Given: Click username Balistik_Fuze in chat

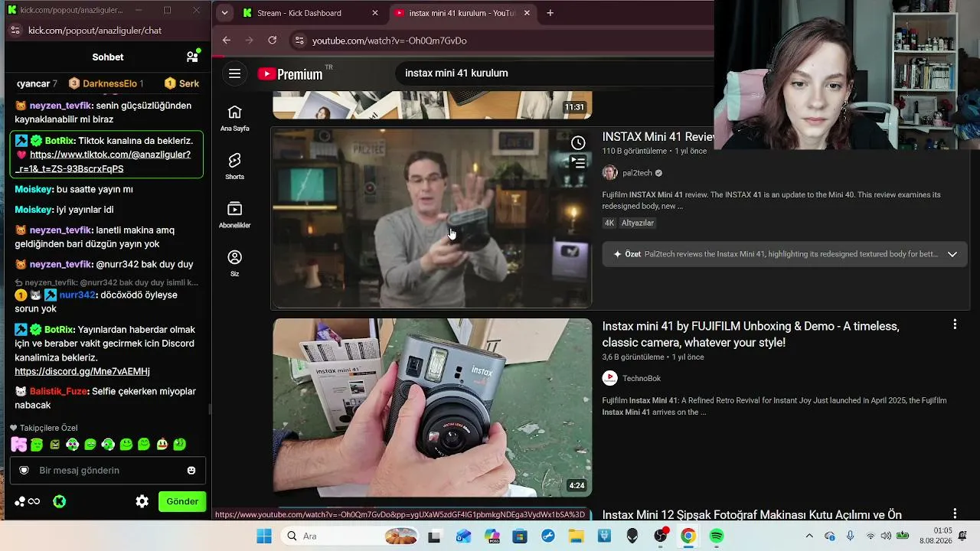Looking at the screenshot, I should [59, 391].
